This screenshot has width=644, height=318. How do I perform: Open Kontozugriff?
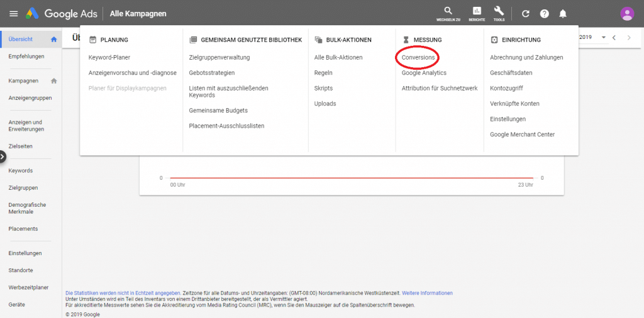point(506,88)
